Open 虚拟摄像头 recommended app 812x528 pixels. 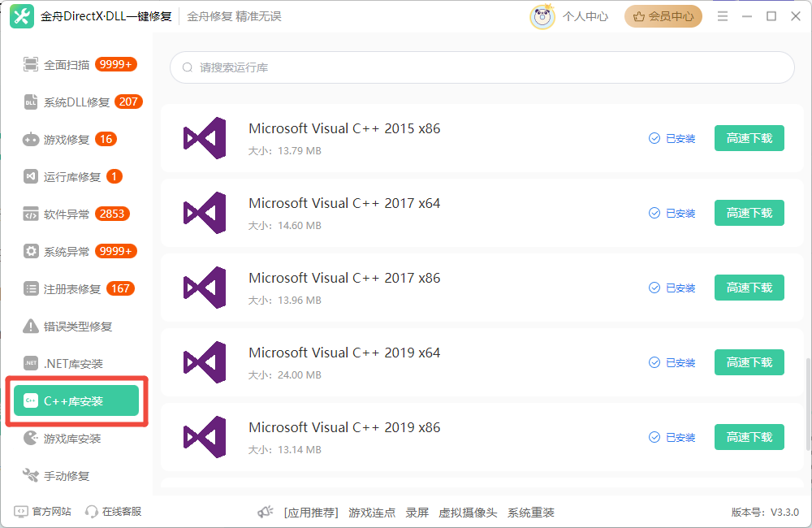coord(468,513)
